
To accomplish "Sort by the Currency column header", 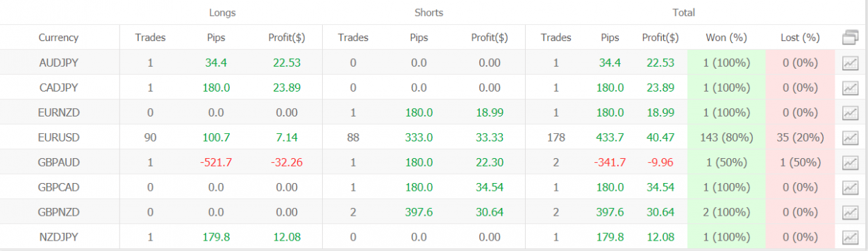I will coord(58,37).
